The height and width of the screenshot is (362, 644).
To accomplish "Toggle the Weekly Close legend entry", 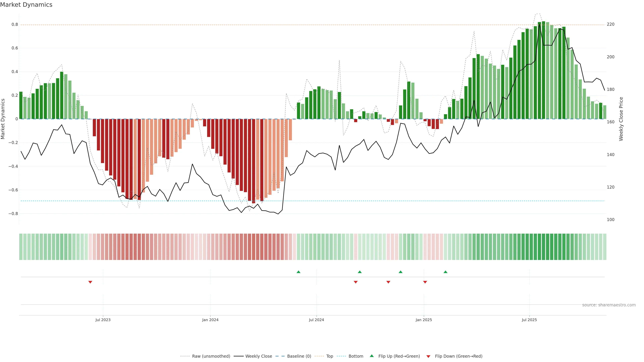I will [258, 356].
